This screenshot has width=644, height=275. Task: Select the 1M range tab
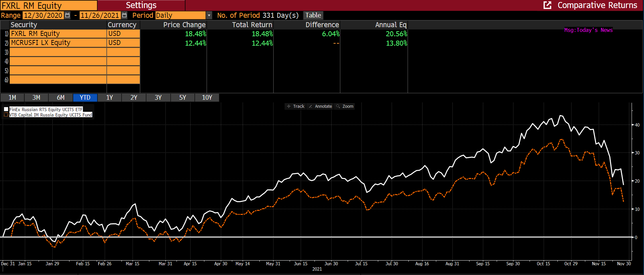pyautogui.click(x=12, y=98)
